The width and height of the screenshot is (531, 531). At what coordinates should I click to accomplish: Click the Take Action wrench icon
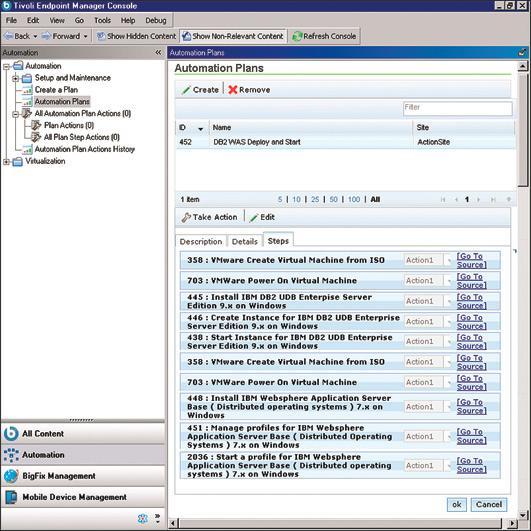[x=186, y=217]
